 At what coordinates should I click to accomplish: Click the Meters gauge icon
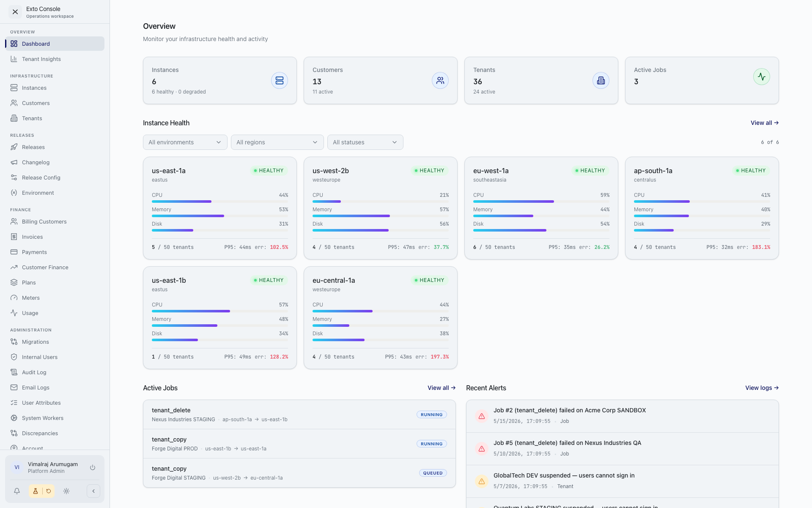[x=14, y=298]
